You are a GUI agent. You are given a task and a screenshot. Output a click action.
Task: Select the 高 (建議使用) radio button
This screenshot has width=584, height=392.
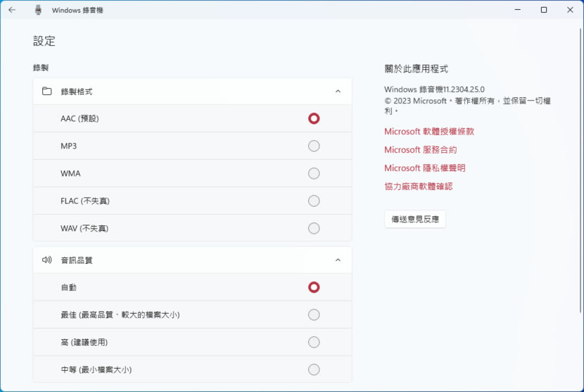point(314,342)
